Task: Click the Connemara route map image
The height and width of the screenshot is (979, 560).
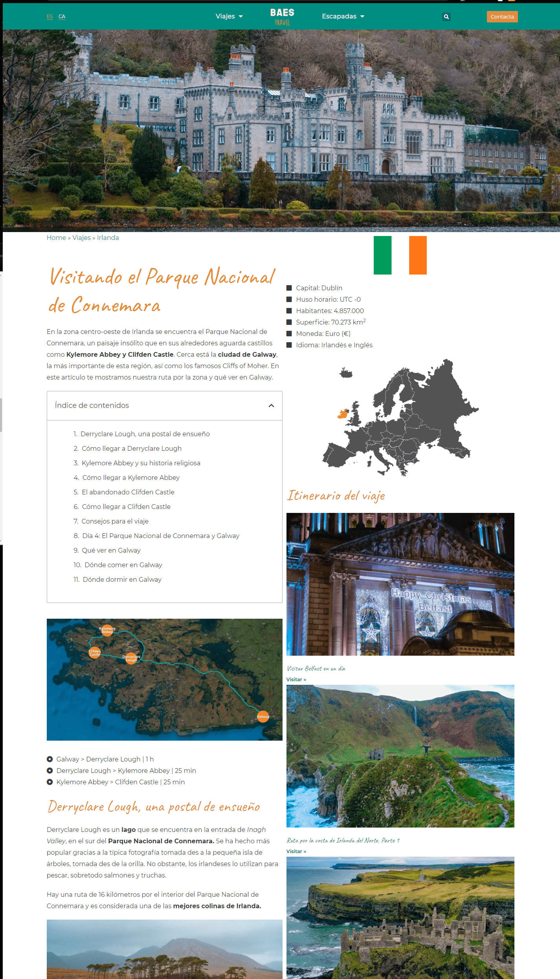Action: (164, 680)
